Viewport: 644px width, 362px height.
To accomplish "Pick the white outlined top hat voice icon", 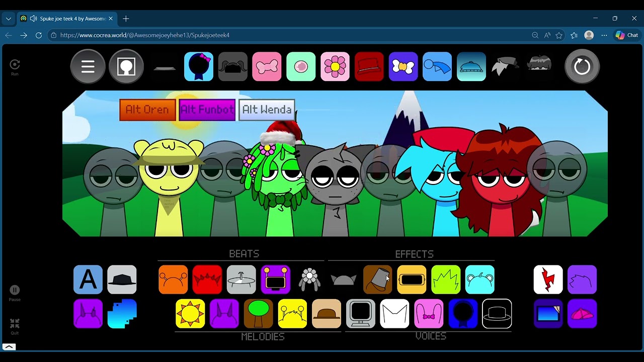I will [497, 314].
